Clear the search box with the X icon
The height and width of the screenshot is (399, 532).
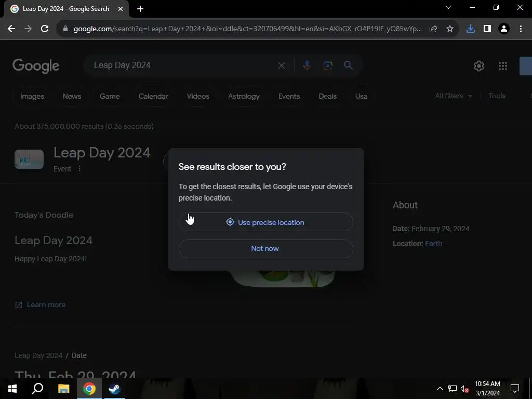click(x=282, y=65)
